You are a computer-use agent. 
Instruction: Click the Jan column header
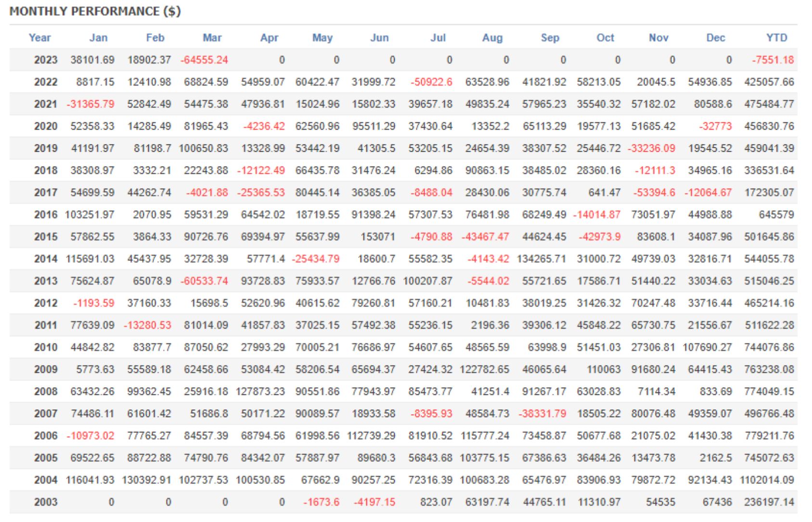coord(98,38)
